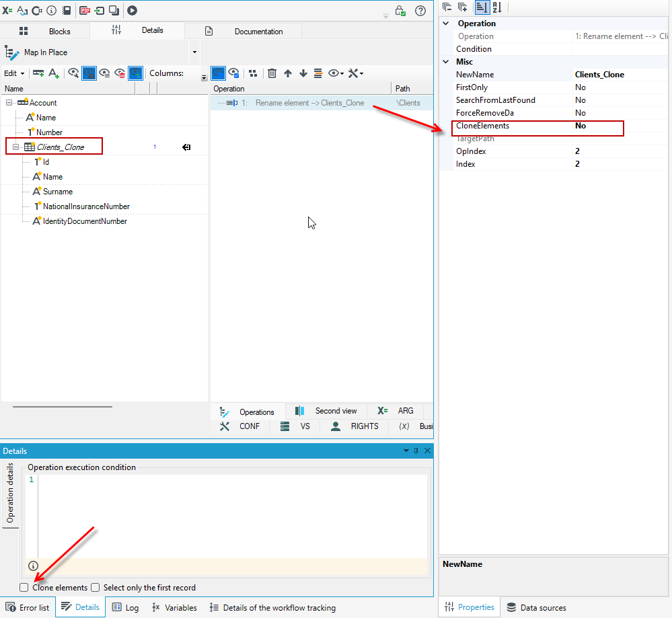Image resolution: width=672 pixels, height=618 pixels.
Task: Open the eye visibility dropdown in operations toolbar
Action: [x=336, y=73]
